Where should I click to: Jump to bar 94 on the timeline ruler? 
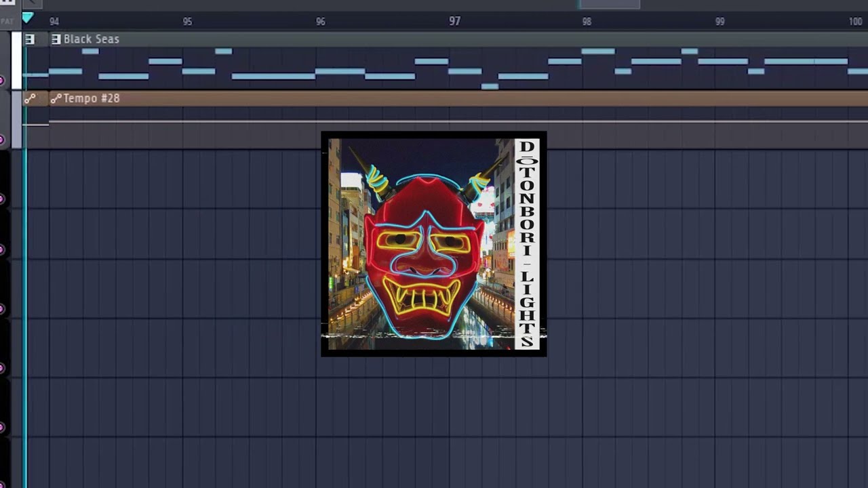tap(54, 22)
